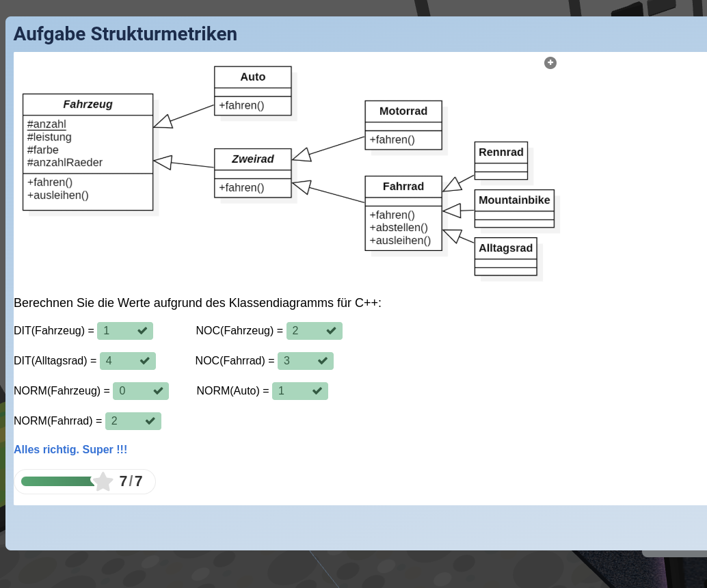Open the DIT(Alltagsrad) answer selector

coord(128,360)
